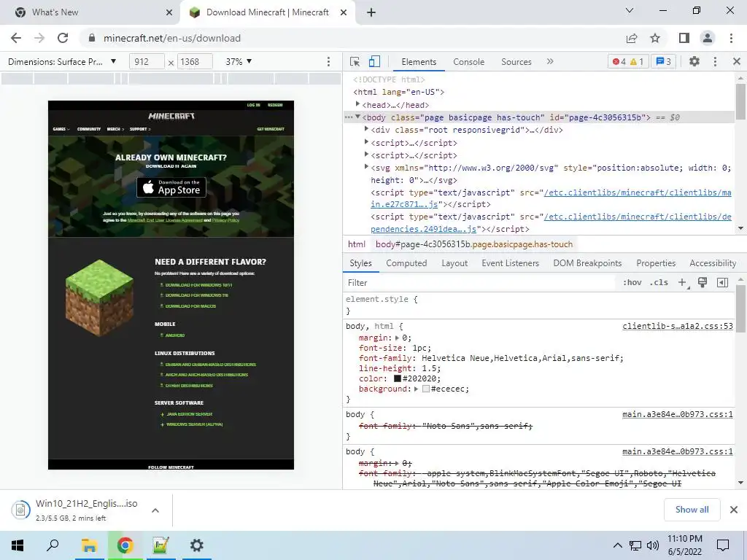Screen dimensions: 747x560
Task: Click Show all downloads
Action: pos(692,510)
